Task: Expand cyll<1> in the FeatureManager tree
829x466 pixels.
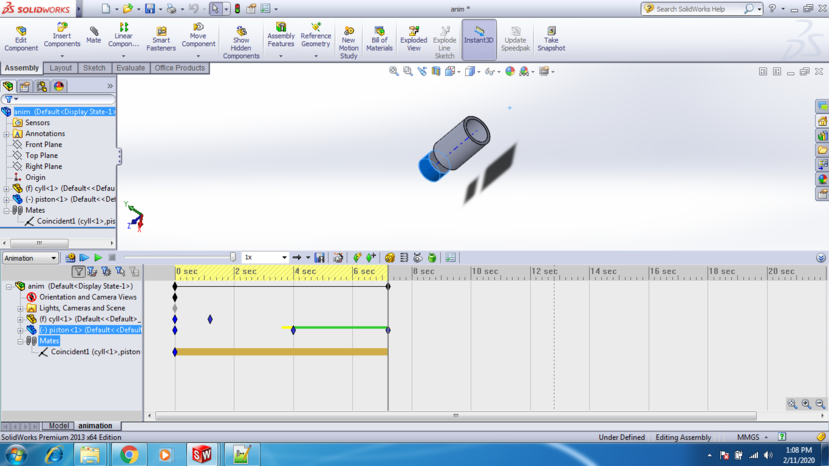Action: 6,189
